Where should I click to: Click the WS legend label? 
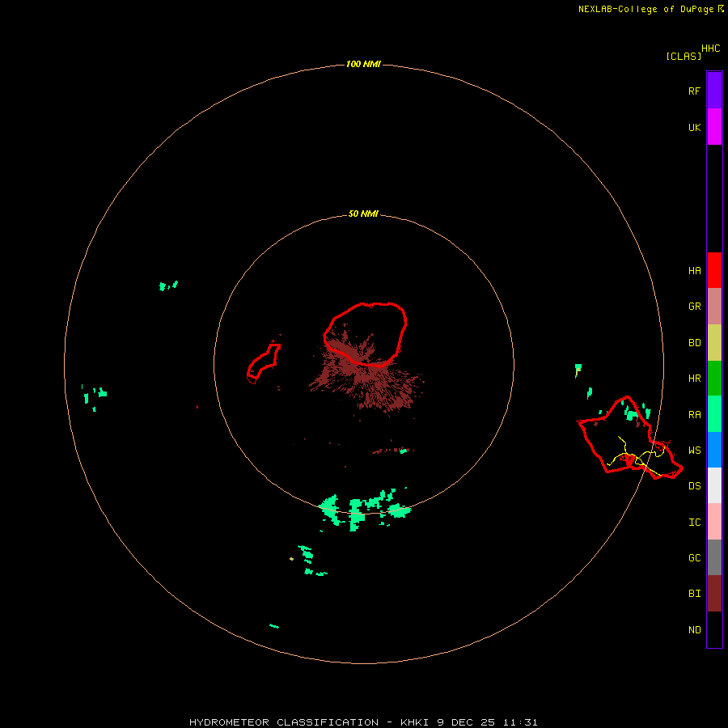coord(694,450)
